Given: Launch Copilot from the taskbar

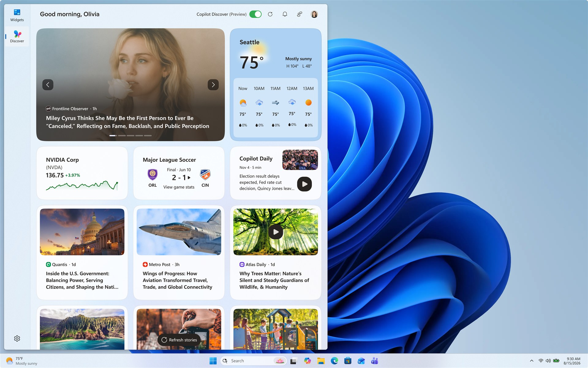Looking at the screenshot, I should point(307,361).
